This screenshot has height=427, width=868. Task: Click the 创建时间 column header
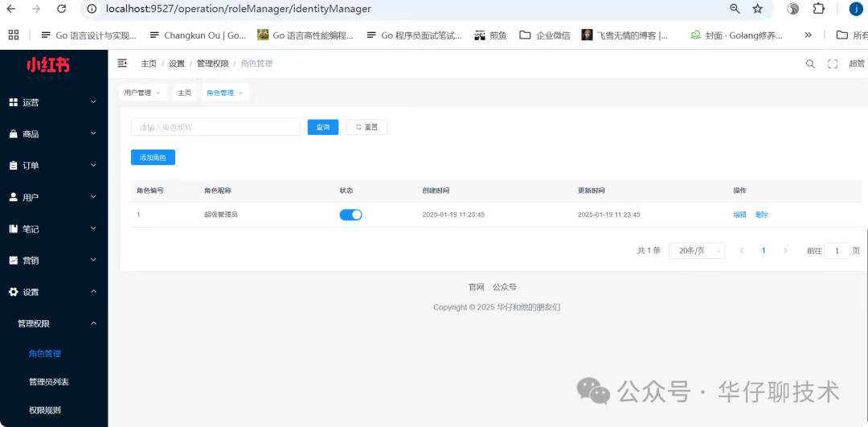pos(436,191)
